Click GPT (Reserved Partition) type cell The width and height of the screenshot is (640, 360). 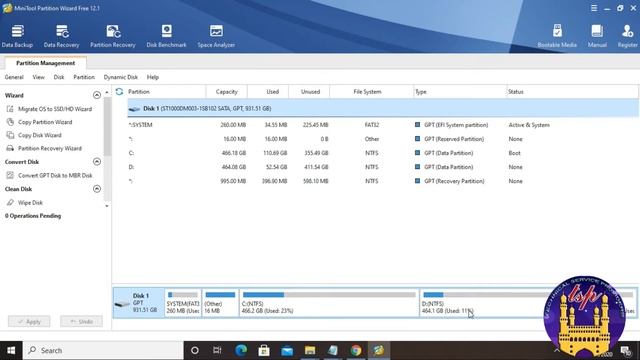(x=454, y=139)
